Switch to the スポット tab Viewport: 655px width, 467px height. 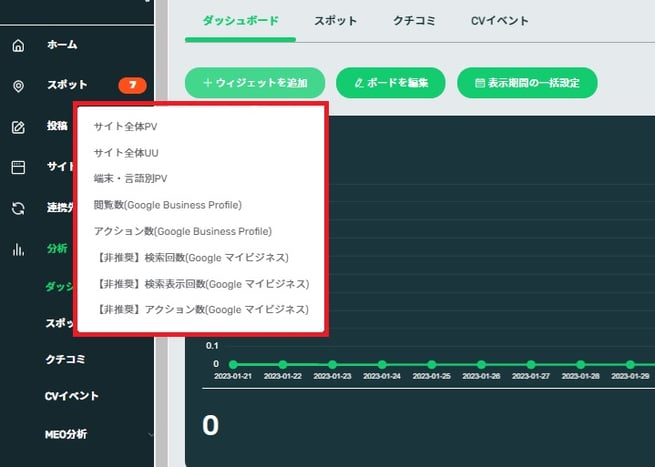pyautogui.click(x=335, y=21)
